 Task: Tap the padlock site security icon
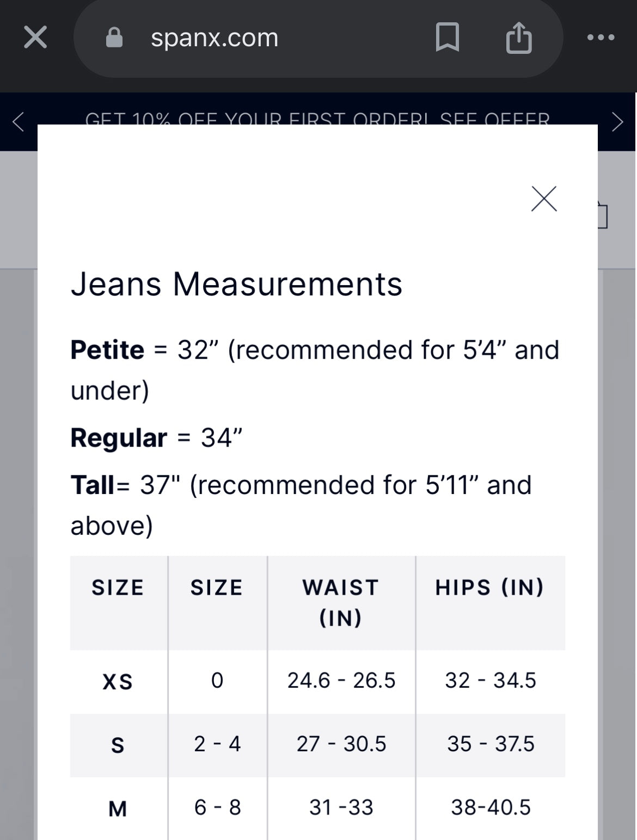114,38
